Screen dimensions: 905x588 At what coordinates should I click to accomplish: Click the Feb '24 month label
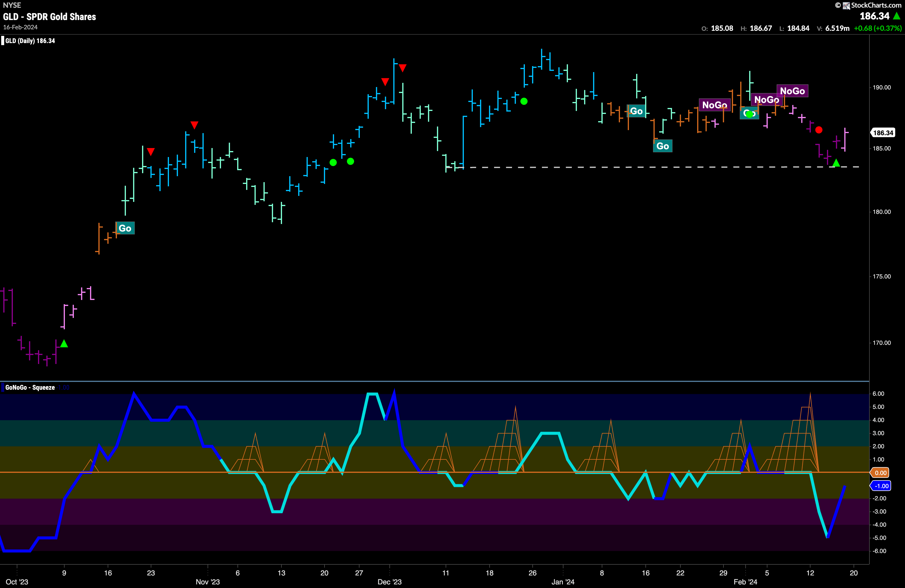(745, 582)
